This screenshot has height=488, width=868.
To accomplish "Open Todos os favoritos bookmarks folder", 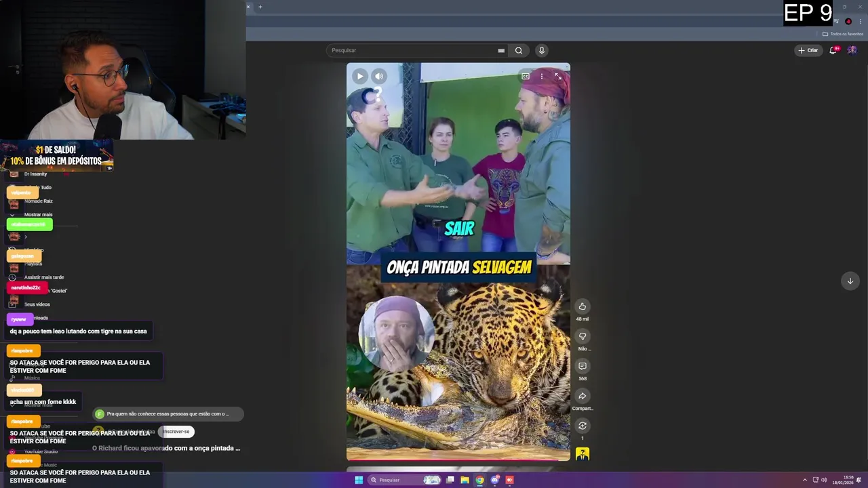I will click(x=843, y=34).
